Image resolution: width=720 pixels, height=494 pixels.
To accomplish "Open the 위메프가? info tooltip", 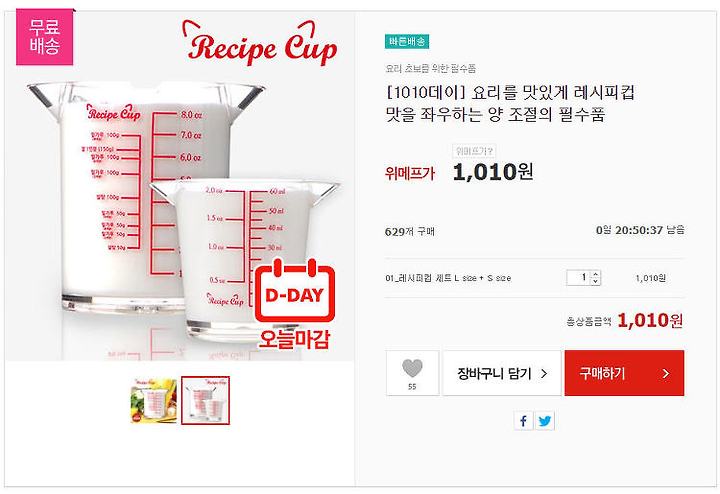I will tap(474, 151).
